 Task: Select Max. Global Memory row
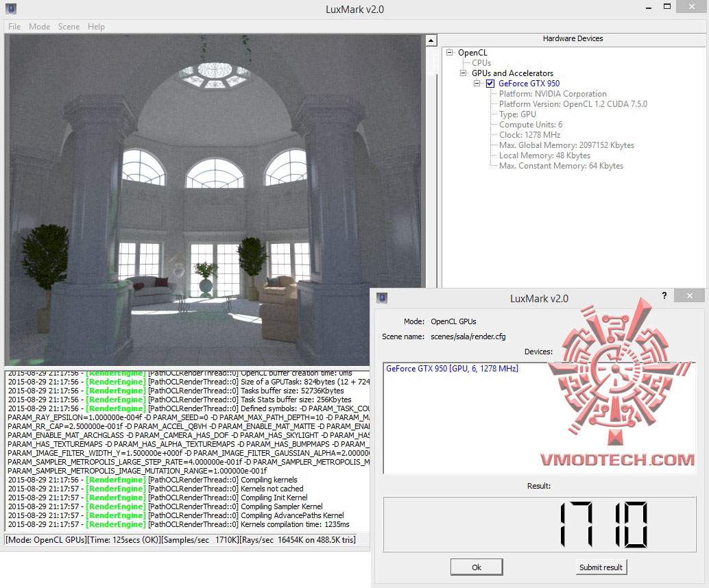coord(566,145)
